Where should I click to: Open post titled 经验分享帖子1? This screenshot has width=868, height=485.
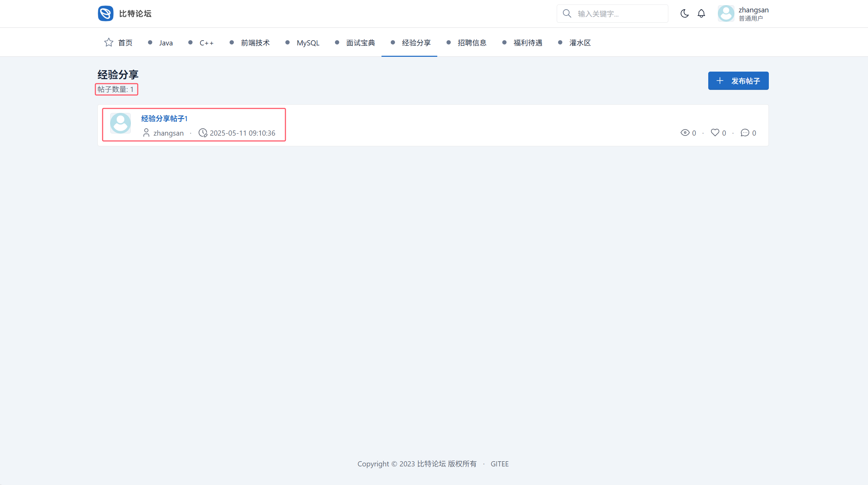[x=164, y=118]
